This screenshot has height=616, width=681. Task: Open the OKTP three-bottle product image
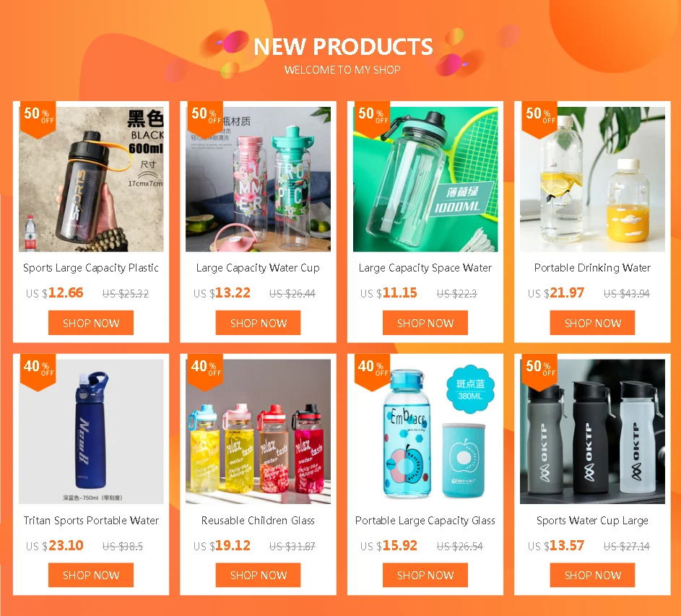[592, 432]
